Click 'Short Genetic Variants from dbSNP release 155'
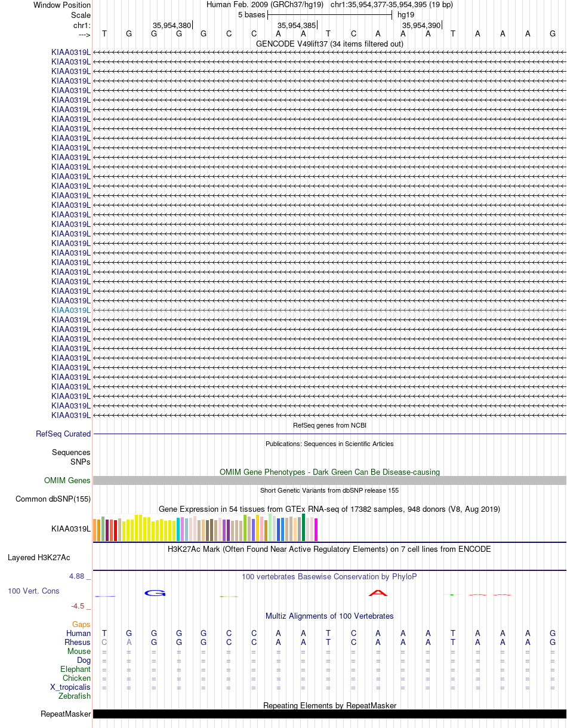The height and width of the screenshot is (728, 567). [329, 490]
